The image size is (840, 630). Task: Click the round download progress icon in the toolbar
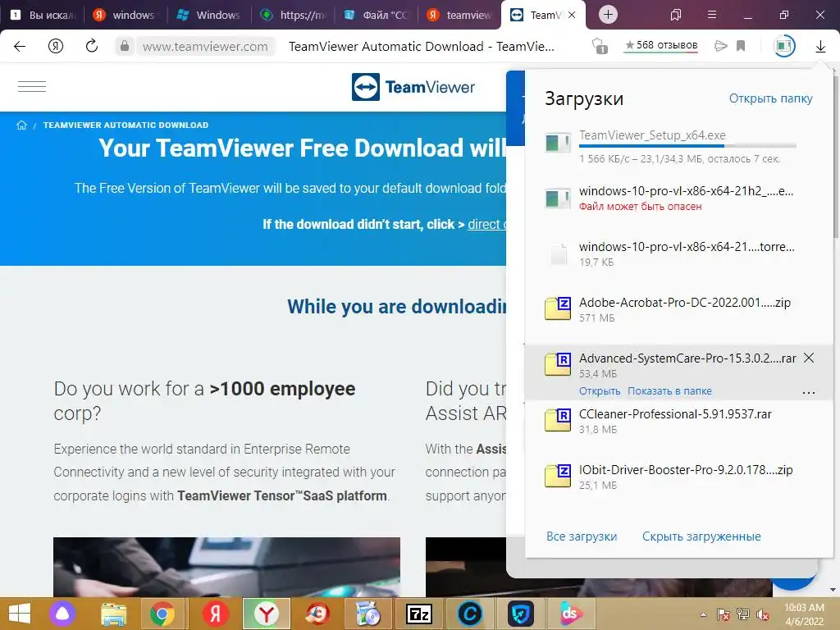click(783, 46)
